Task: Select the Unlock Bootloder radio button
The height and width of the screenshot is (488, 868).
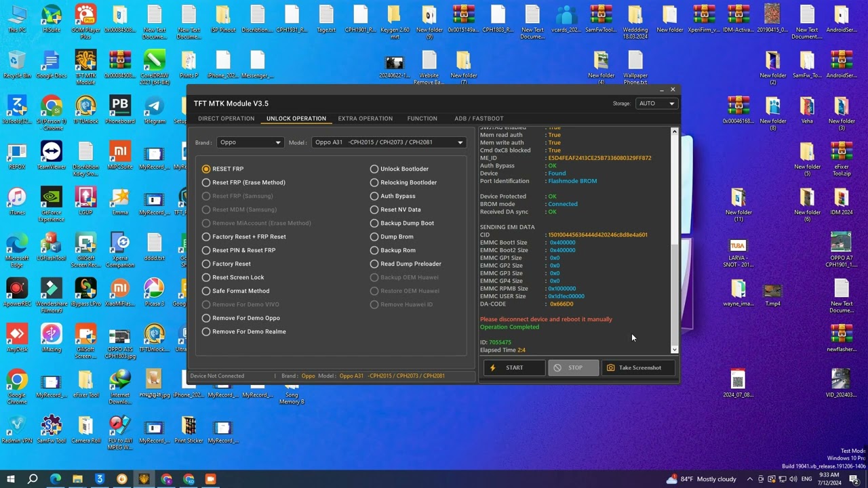Action: 374,169
